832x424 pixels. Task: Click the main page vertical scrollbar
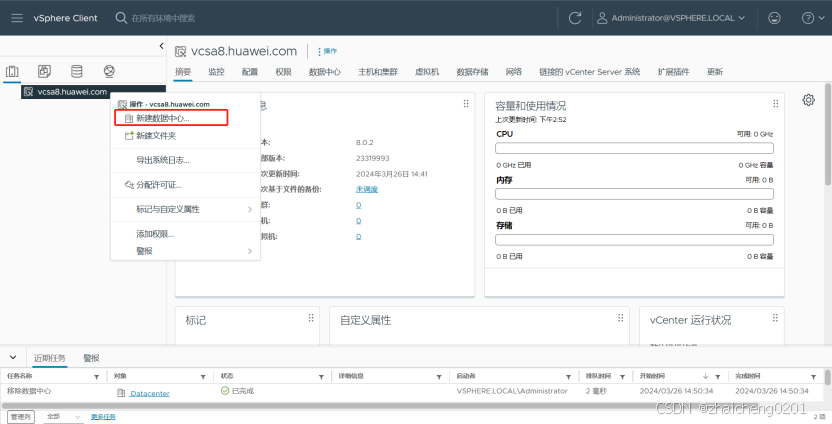pos(828,133)
